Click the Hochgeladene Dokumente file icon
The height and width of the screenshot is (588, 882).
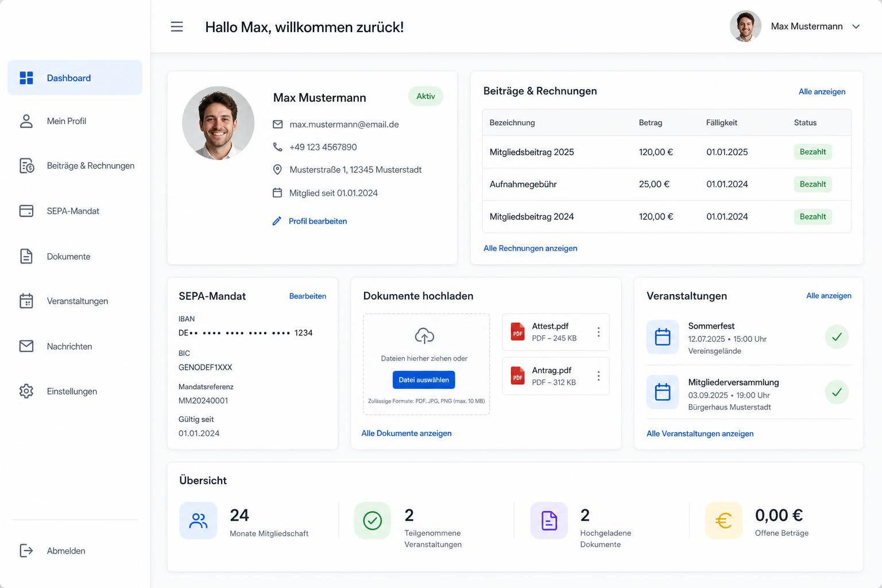click(549, 521)
